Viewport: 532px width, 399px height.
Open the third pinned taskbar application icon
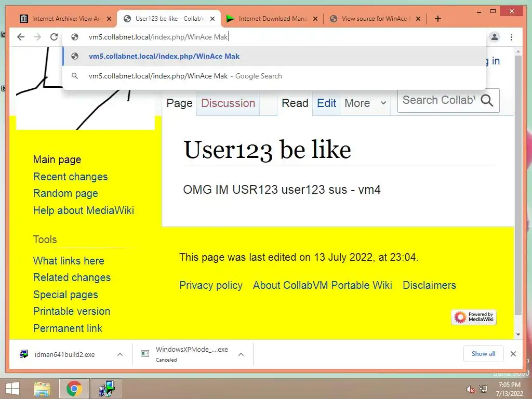[107, 389]
